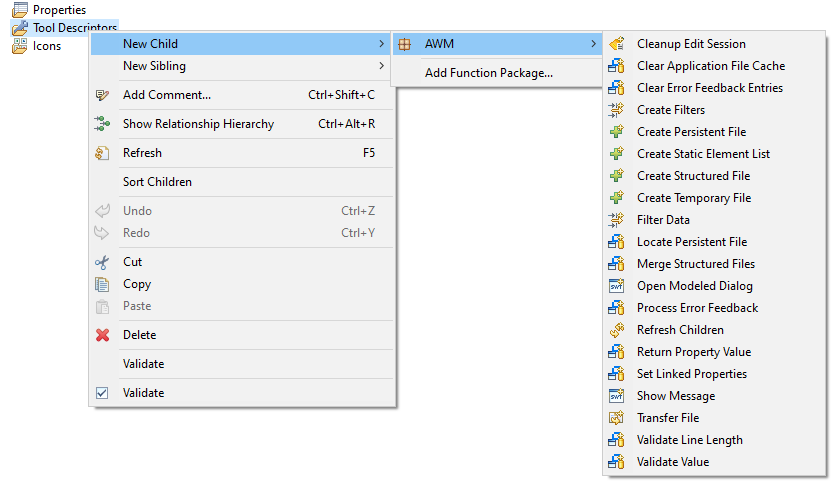This screenshot has height=484, width=833.
Task: Click the Ctrl+Shift+C shortcut label
Action: click(x=341, y=95)
